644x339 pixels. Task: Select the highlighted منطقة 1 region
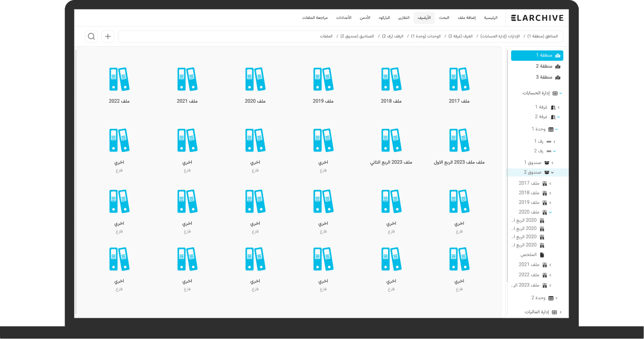point(537,55)
